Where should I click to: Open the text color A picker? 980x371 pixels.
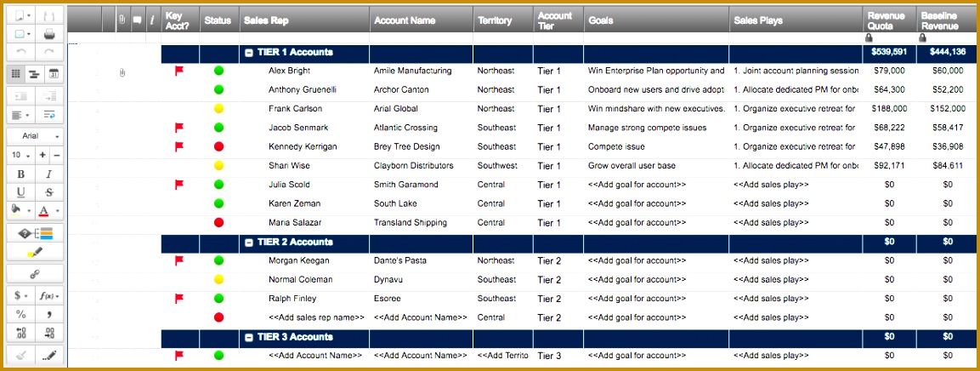48,211
